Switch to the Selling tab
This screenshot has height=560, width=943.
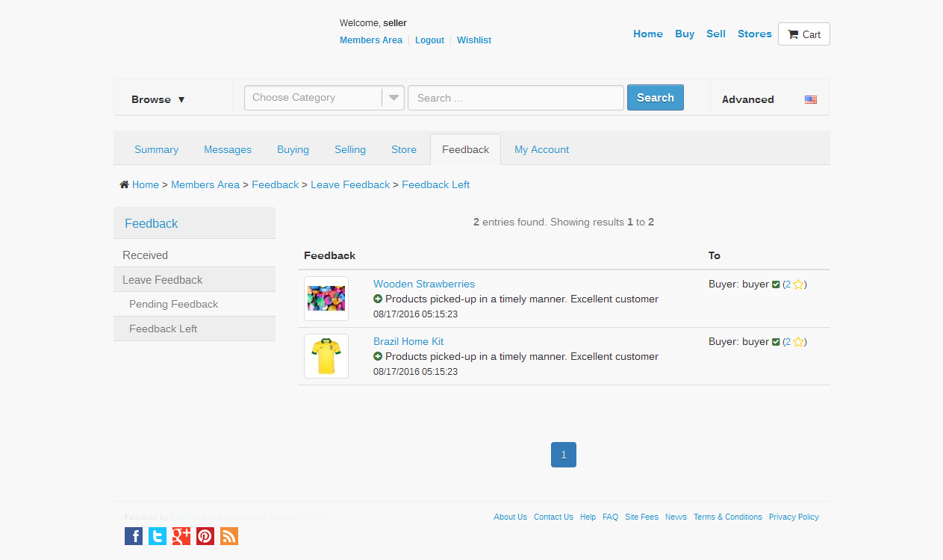coord(349,149)
